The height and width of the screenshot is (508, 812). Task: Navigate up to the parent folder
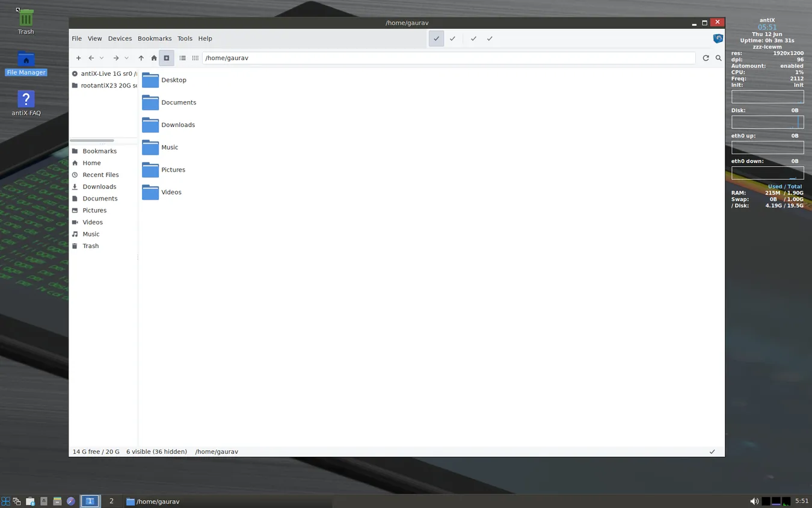coord(141,58)
